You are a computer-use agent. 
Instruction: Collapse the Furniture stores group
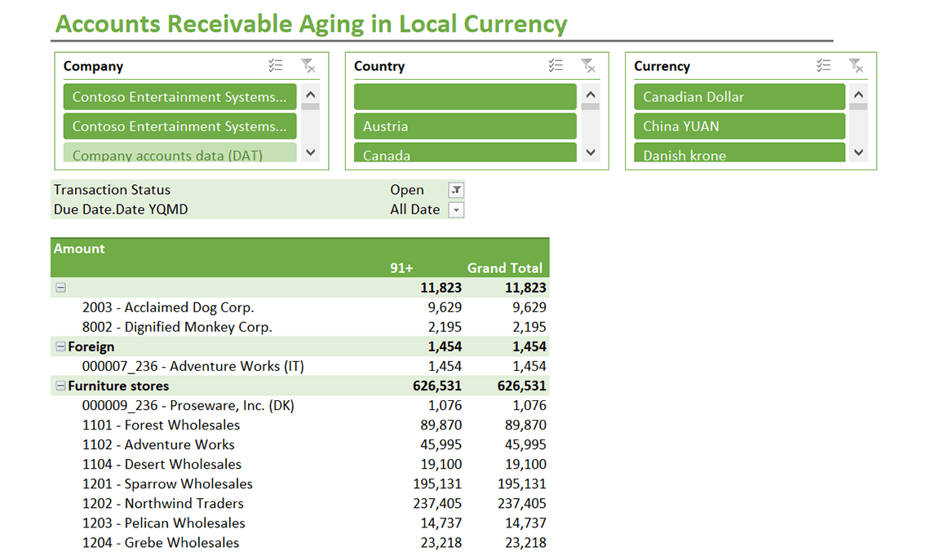coord(60,386)
